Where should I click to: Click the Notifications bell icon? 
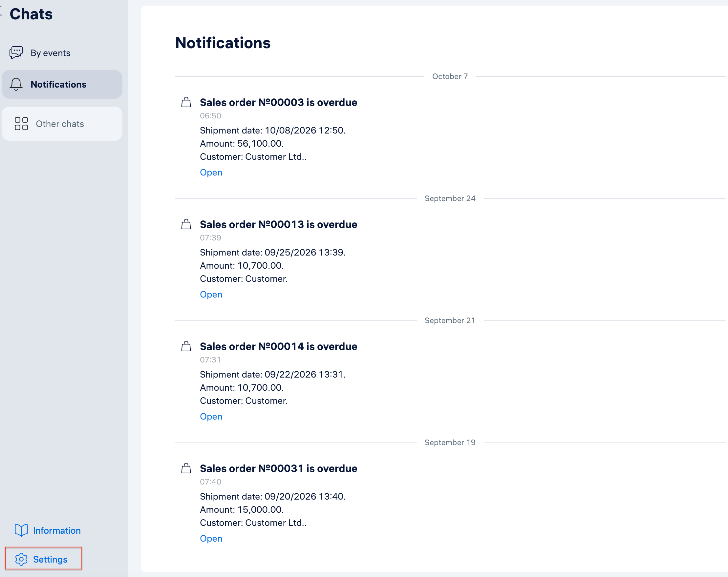click(16, 84)
